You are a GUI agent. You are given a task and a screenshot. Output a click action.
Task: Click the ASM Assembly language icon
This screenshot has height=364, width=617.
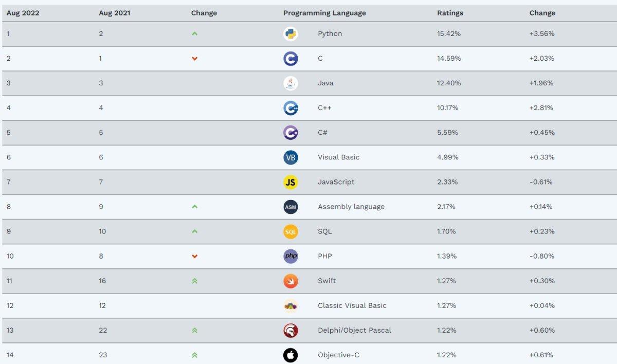[x=291, y=207]
